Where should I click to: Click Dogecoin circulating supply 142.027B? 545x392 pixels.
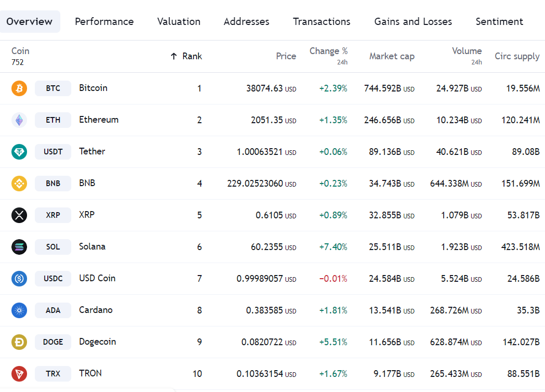point(522,342)
